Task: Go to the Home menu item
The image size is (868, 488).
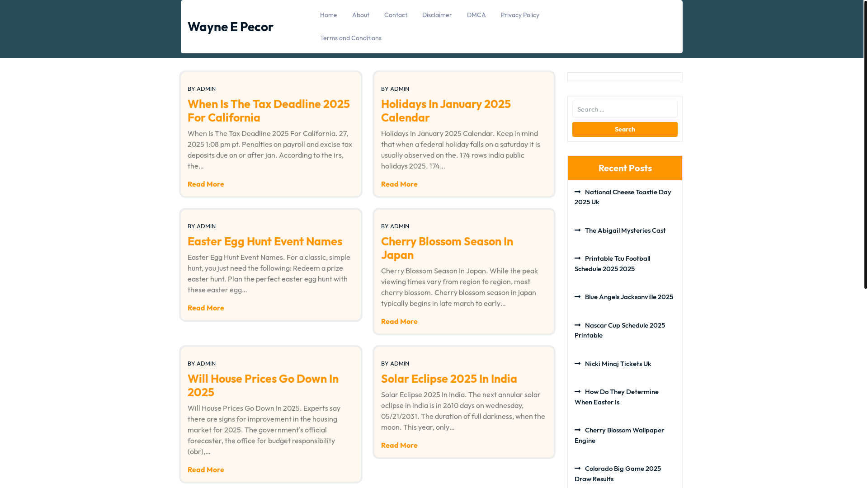Action: pos(329,15)
